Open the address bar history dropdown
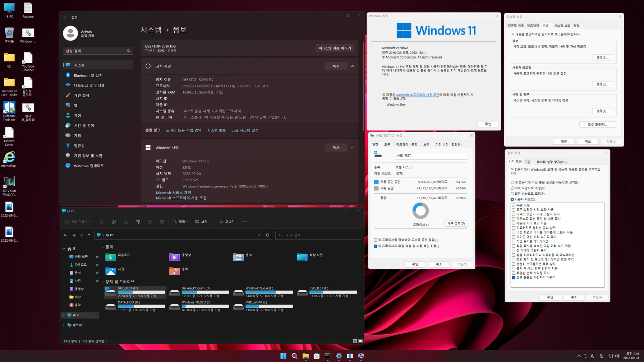 259,235
